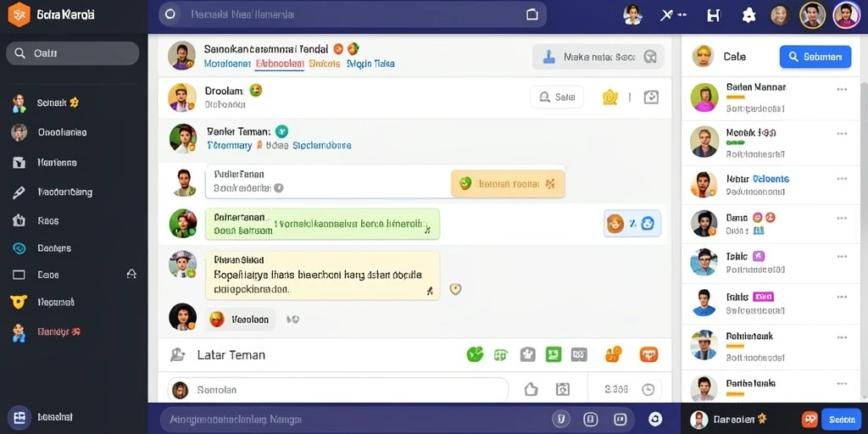Image resolution: width=868 pixels, height=434 pixels.
Task: Open the three-dot menu on the Tsklc contact
Action: tap(842, 257)
